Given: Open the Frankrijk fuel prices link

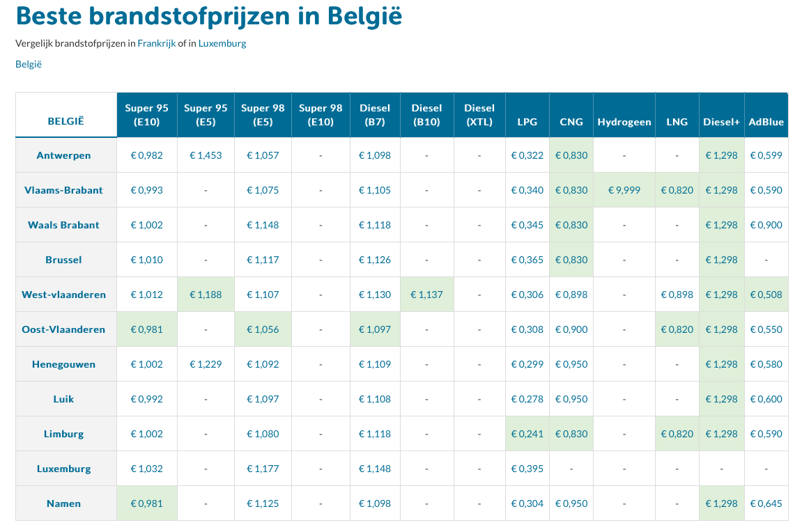Looking at the screenshot, I should pos(157,43).
